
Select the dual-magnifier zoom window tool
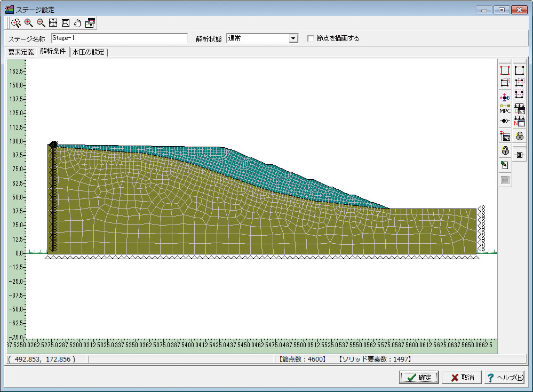(15, 23)
